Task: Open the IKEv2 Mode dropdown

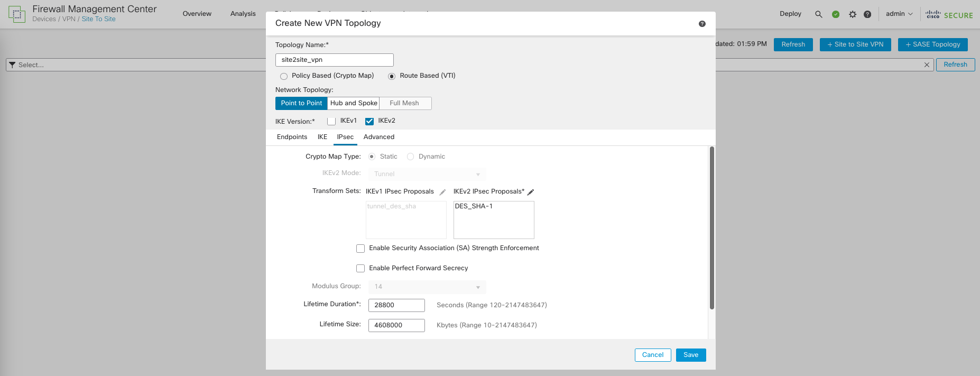Action: click(x=427, y=174)
